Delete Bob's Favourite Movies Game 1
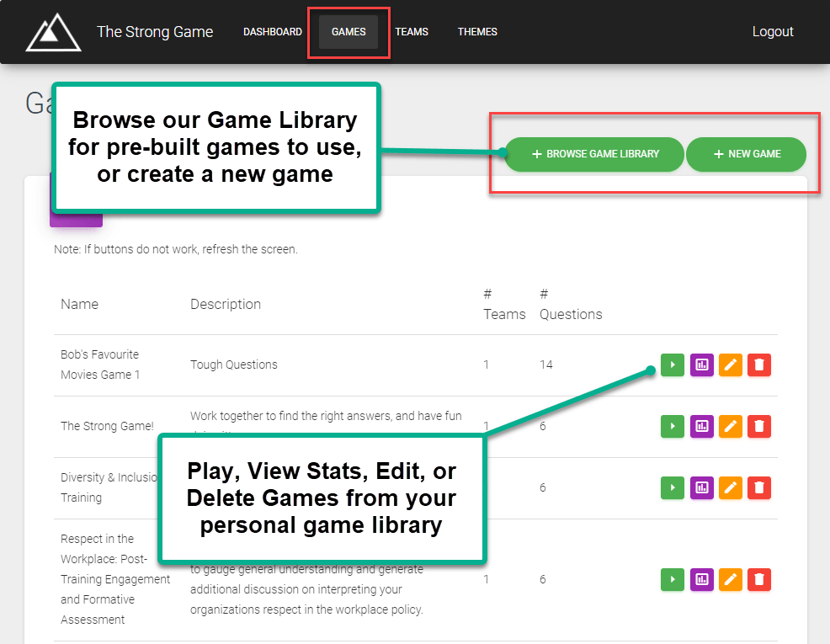This screenshot has width=830, height=644. [x=758, y=365]
